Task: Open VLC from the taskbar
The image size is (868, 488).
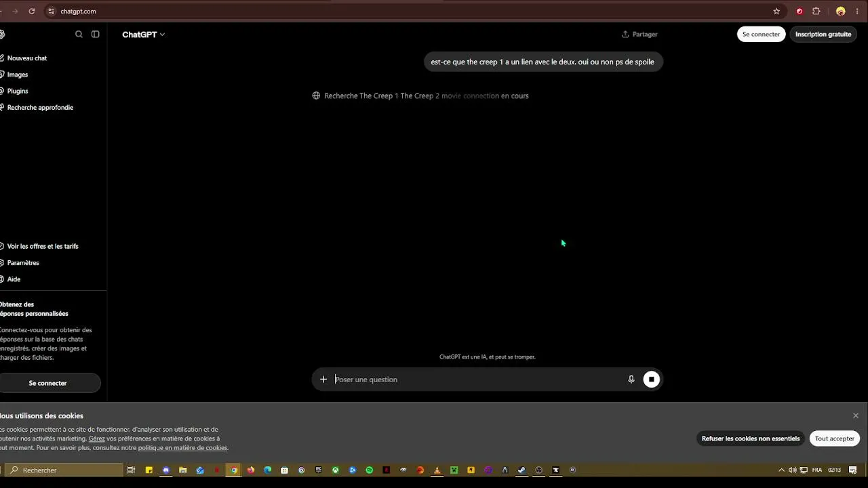Action: click(437, 470)
